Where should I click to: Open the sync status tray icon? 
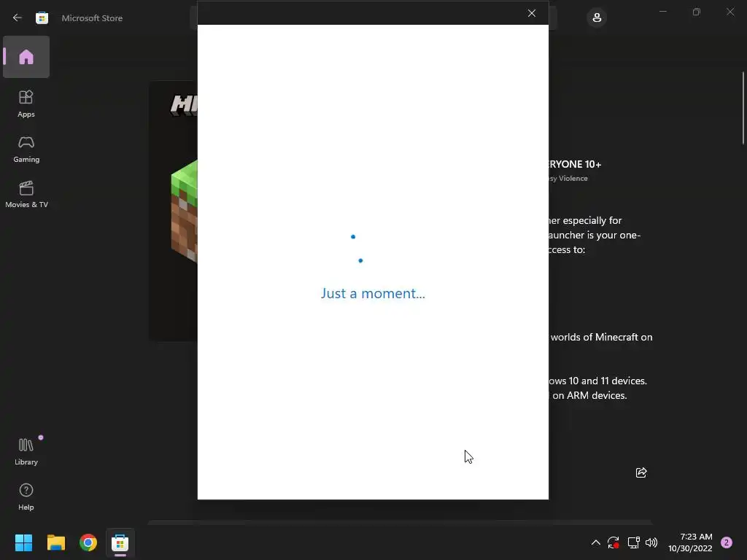pos(613,542)
